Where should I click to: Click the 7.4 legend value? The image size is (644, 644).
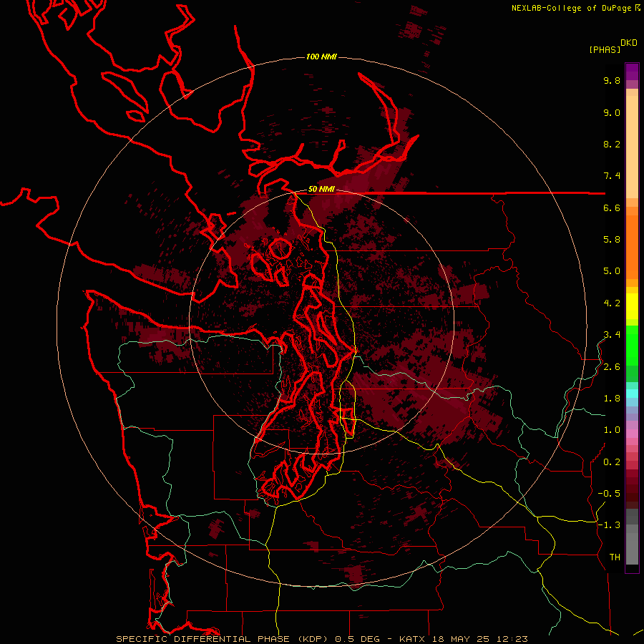[x=612, y=176]
